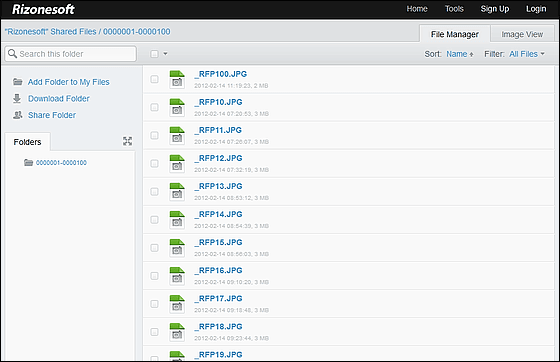Viewport: 560px width, 362px height.
Task: Open the _RFP17.JPG file link
Action: tap(218, 298)
